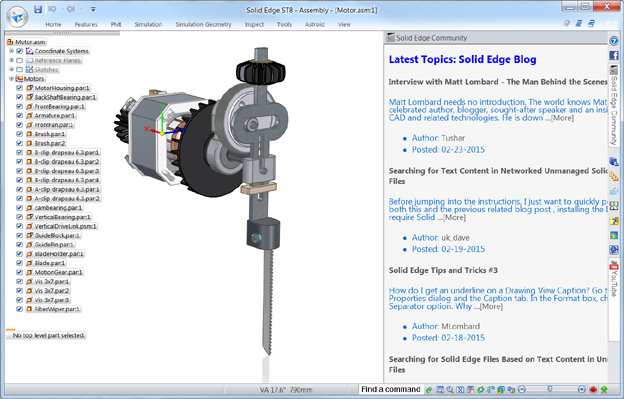The width and height of the screenshot is (624, 399).
Task: Open the Simulation ribbon tab
Action: 148,24
